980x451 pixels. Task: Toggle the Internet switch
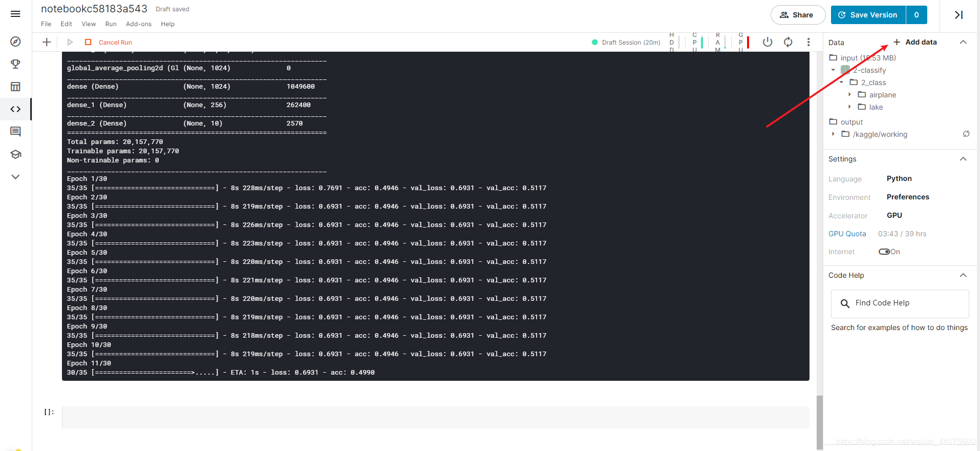tap(884, 252)
